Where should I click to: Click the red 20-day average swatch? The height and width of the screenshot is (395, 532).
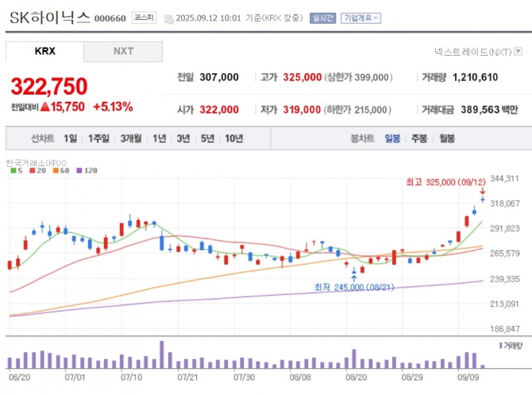33,171
